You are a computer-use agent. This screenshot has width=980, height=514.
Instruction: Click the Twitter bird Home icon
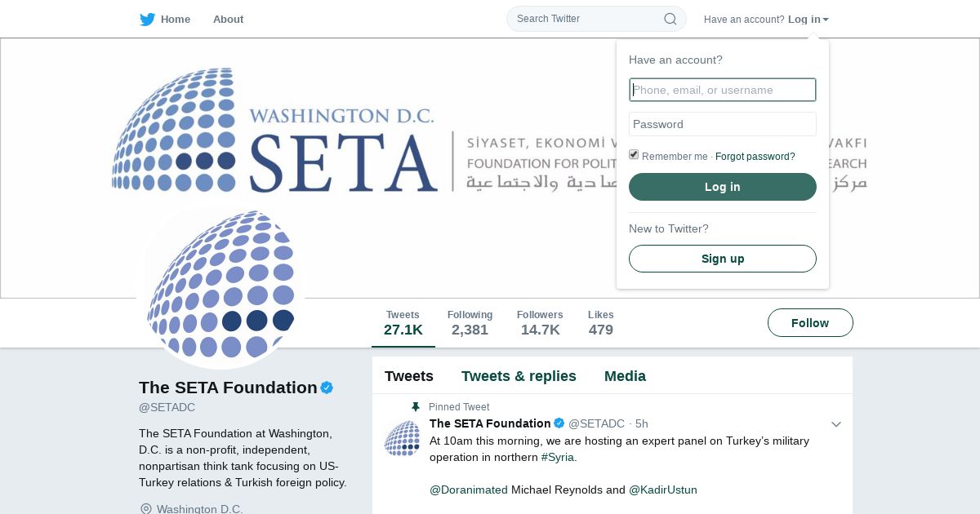tap(147, 20)
